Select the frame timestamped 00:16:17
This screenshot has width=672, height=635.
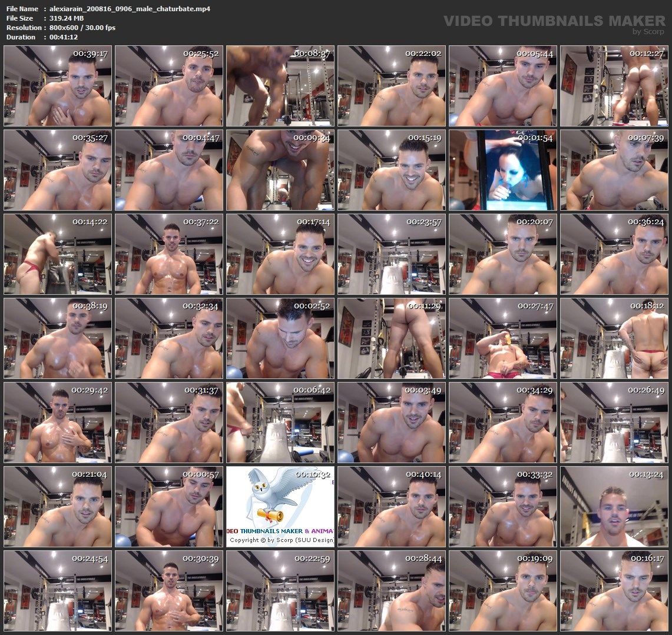[614, 591]
